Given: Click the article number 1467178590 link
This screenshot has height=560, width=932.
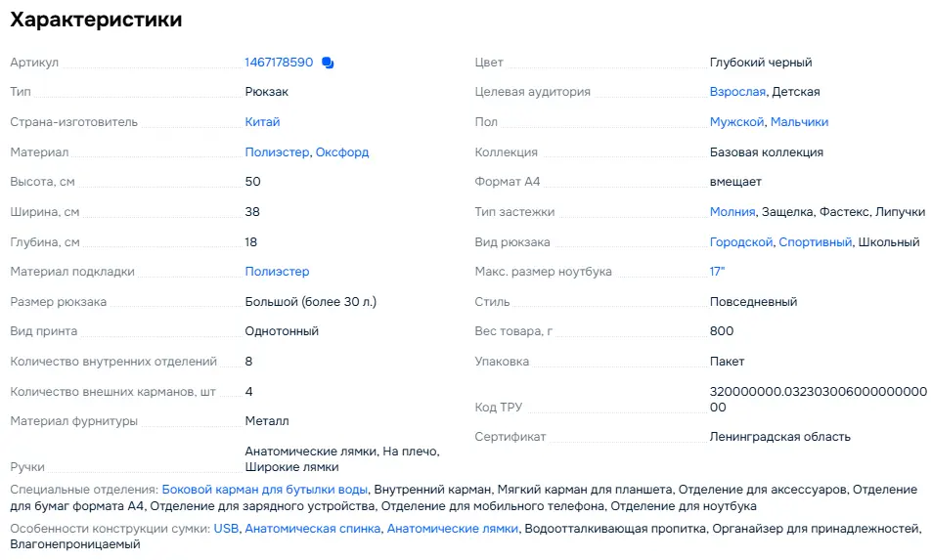Looking at the screenshot, I should tap(279, 63).
